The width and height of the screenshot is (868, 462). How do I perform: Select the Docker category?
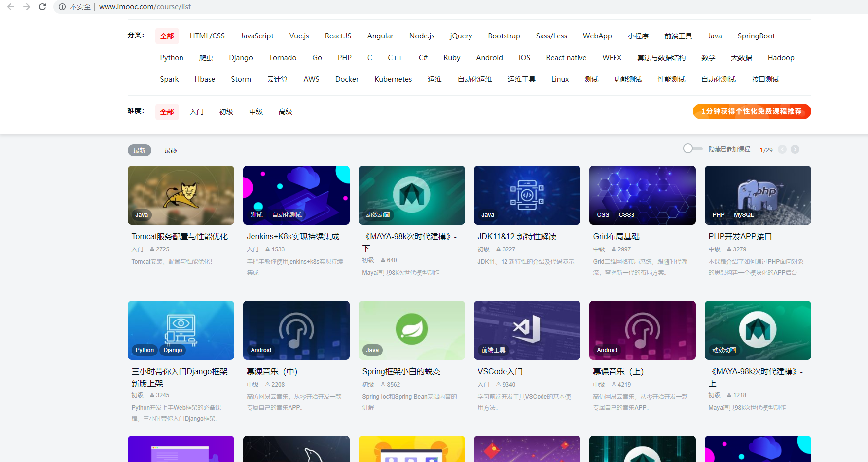(347, 79)
